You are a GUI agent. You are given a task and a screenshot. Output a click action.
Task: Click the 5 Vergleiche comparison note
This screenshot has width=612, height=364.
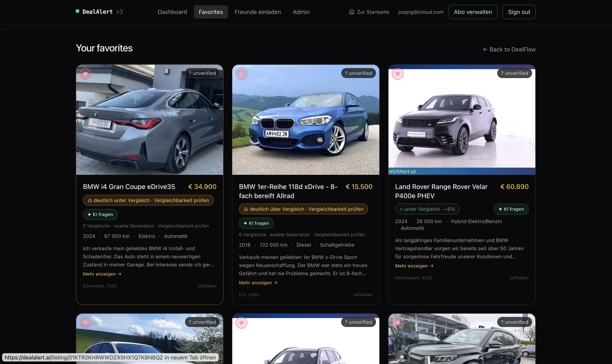click(146, 226)
